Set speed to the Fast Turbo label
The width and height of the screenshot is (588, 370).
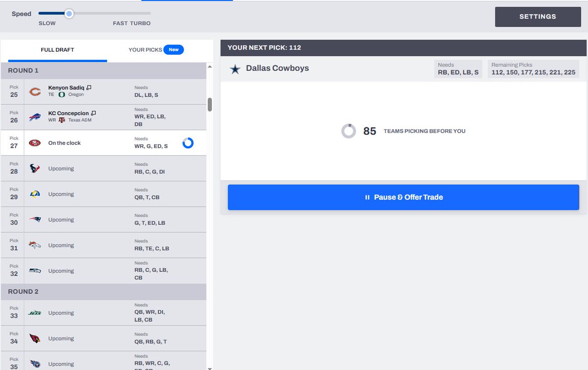pos(132,23)
